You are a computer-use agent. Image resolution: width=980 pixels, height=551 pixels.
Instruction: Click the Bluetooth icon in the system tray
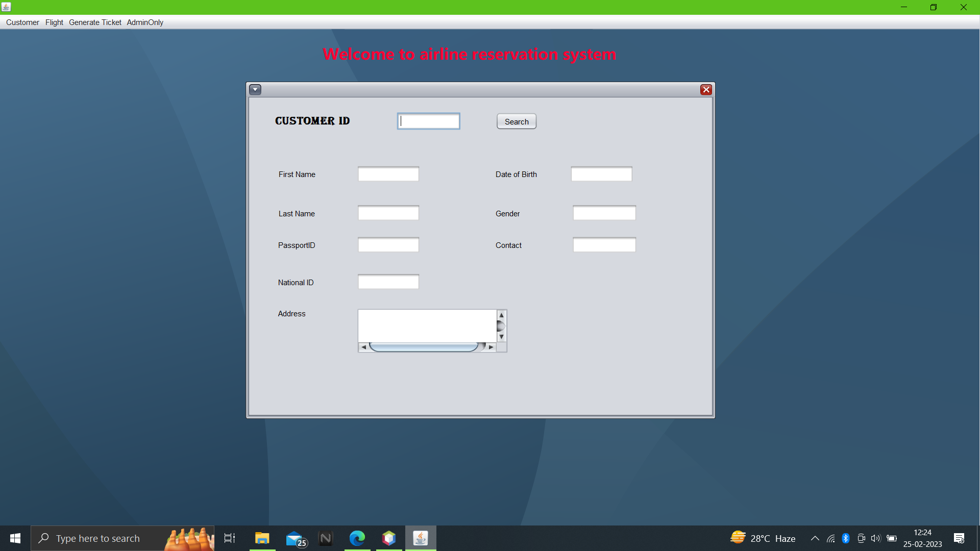coord(846,538)
